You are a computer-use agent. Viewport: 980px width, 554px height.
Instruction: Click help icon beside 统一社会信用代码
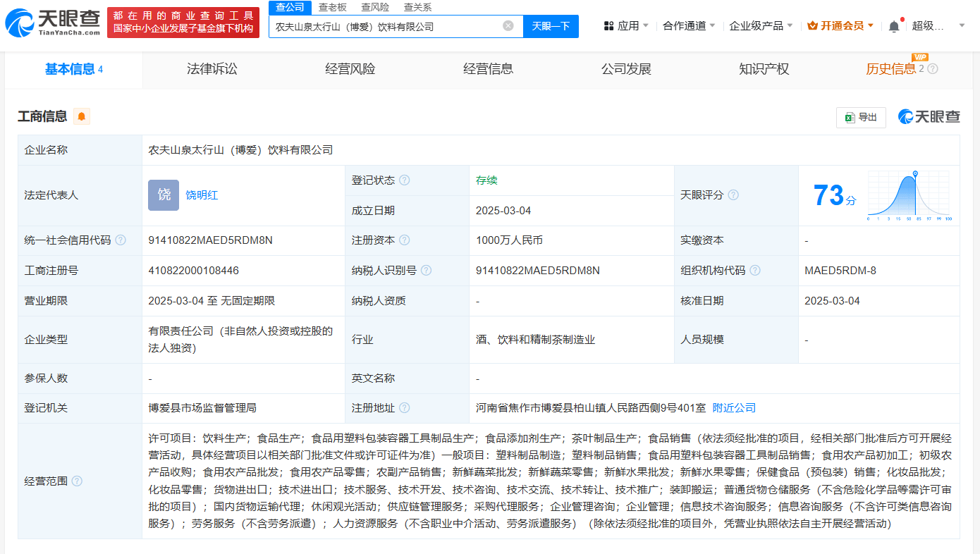click(121, 240)
